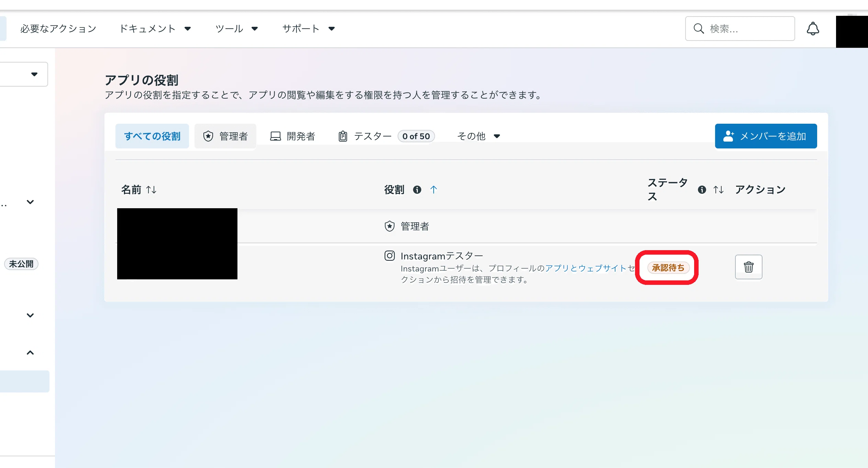Click the shield icon in the 管理者 row
The width and height of the screenshot is (868, 468).
(x=389, y=226)
